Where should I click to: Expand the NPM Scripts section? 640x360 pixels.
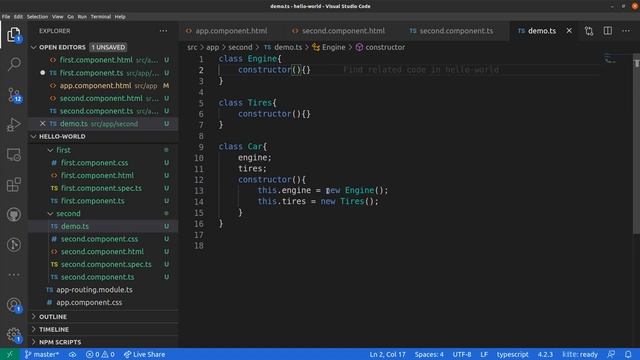[104, 342]
